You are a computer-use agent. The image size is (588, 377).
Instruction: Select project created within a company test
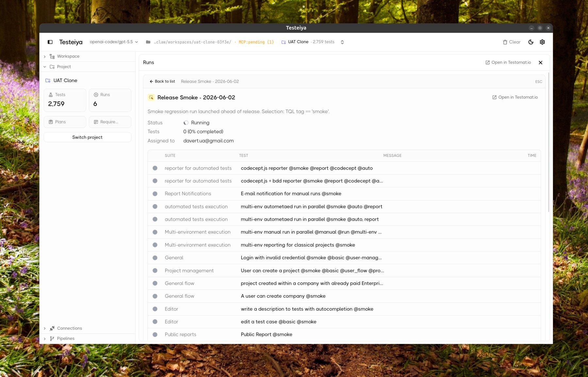pyautogui.click(x=312, y=283)
